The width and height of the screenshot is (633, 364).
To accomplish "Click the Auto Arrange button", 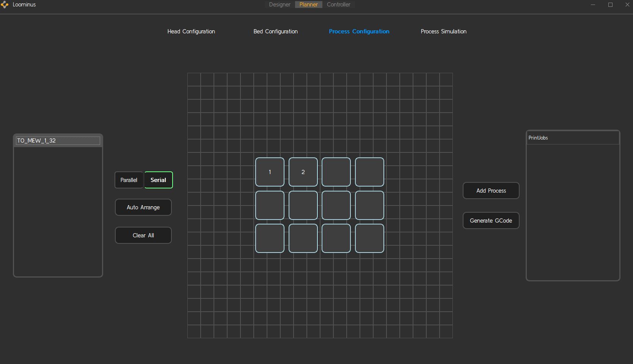I will pyautogui.click(x=143, y=207).
